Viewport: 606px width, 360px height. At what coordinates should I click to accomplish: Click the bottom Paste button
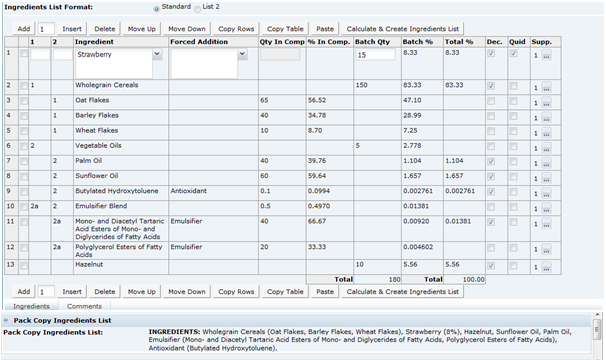coord(325,292)
